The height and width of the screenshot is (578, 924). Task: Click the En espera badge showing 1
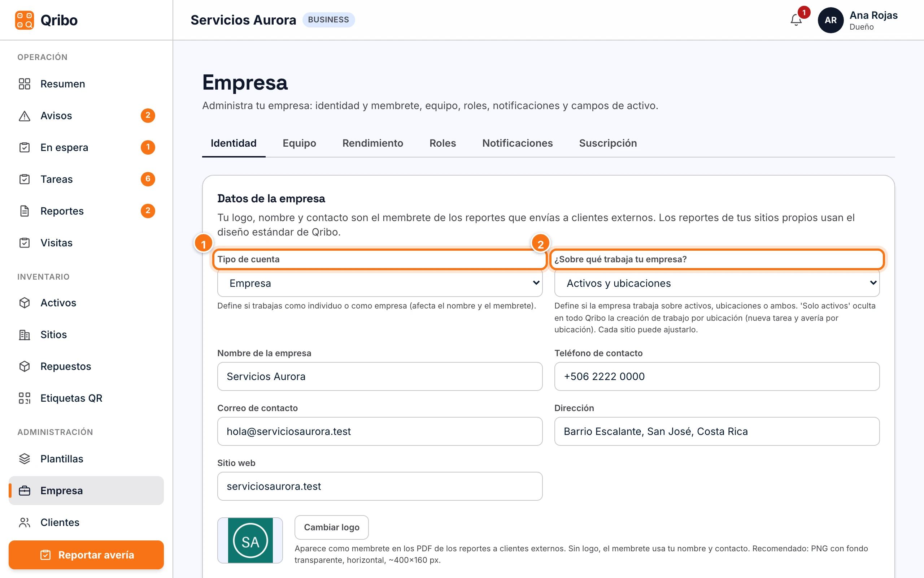coord(148,147)
